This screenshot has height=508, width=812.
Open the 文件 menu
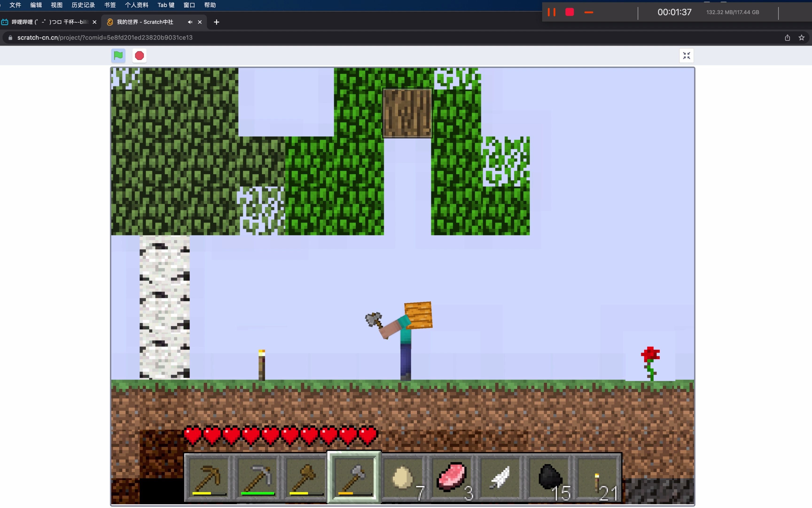pos(15,5)
